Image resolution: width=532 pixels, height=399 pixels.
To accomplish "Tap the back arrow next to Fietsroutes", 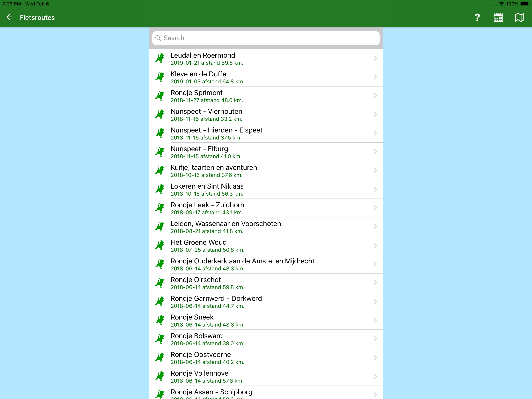I will 9,17.
